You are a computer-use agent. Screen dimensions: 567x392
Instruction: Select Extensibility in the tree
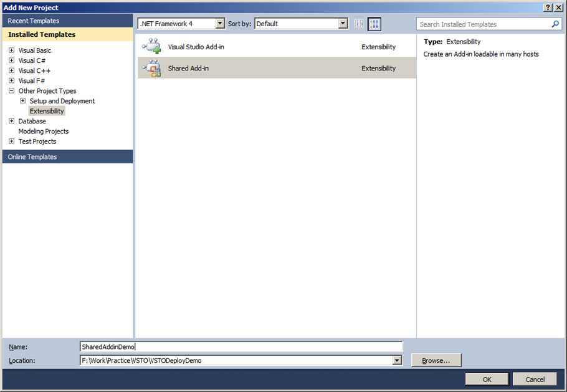click(x=47, y=111)
